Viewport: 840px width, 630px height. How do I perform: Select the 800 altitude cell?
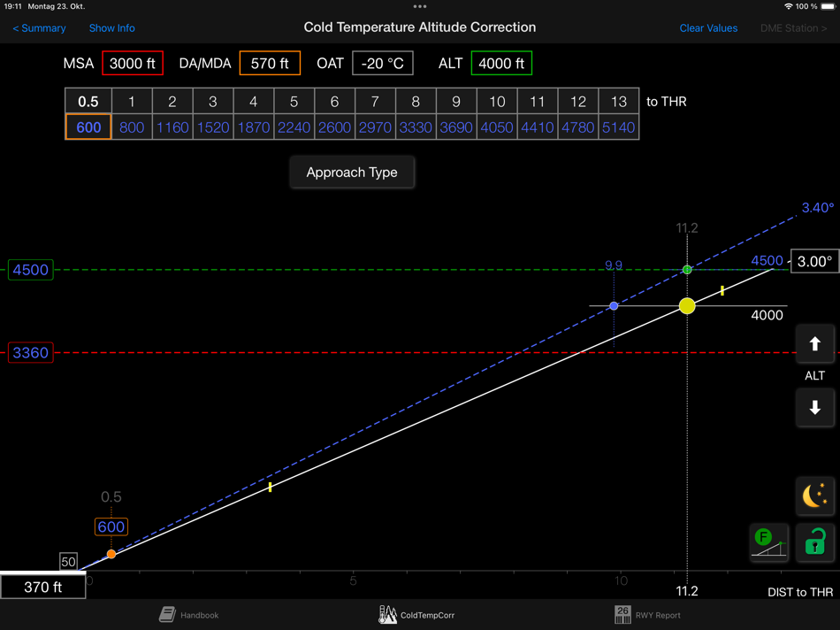click(132, 127)
